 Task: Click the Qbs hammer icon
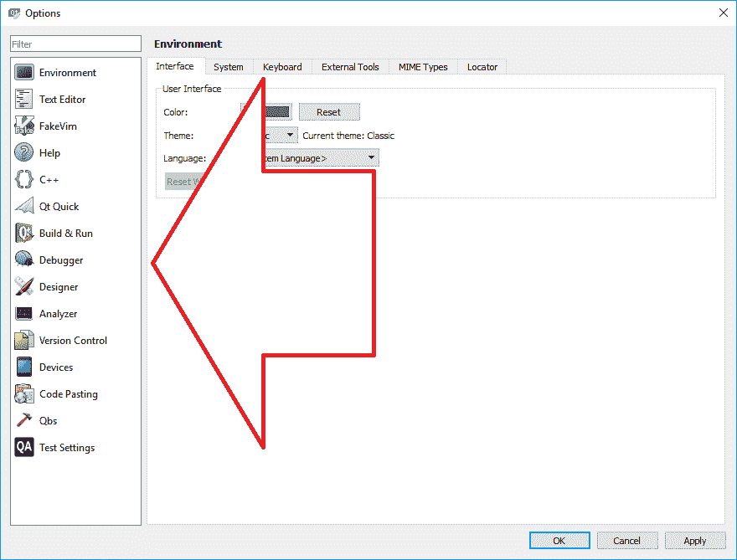24,421
